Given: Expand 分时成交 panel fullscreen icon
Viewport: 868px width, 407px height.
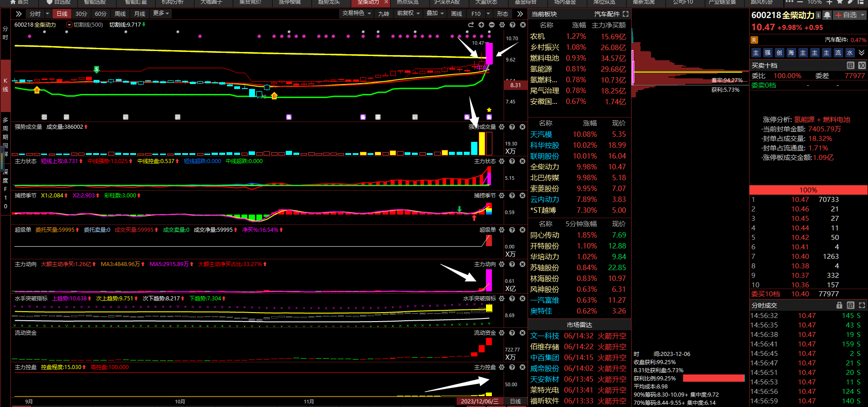Looking at the screenshot, I should 862,305.
